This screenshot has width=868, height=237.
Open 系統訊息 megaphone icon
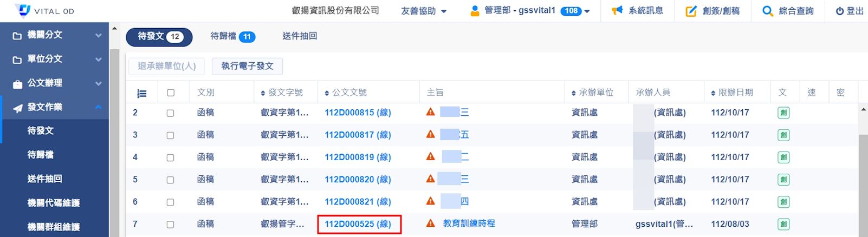point(617,10)
